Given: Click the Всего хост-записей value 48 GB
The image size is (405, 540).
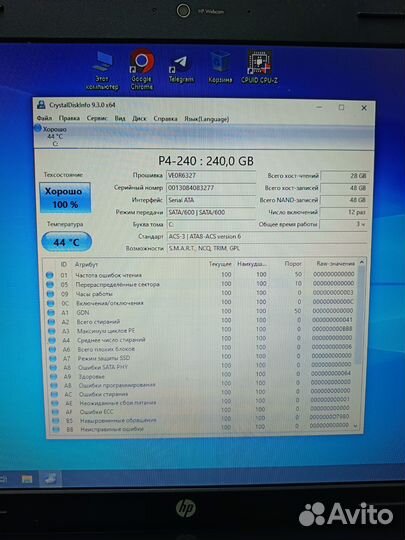Looking at the screenshot, I should coord(344,188).
